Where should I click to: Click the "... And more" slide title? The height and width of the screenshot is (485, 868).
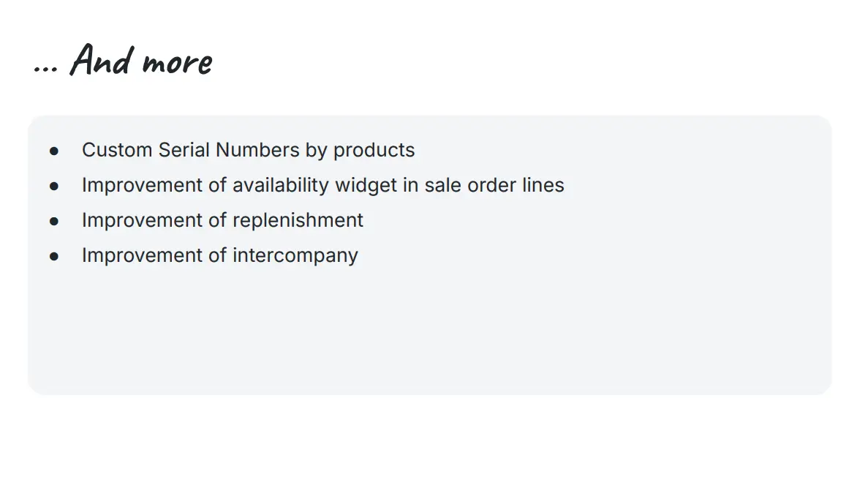click(123, 60)
